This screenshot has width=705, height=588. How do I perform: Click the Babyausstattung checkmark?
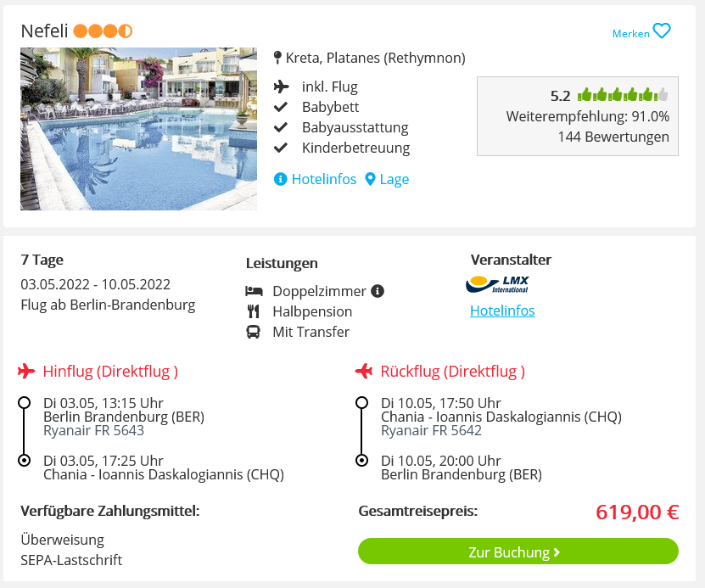point(281,127)
